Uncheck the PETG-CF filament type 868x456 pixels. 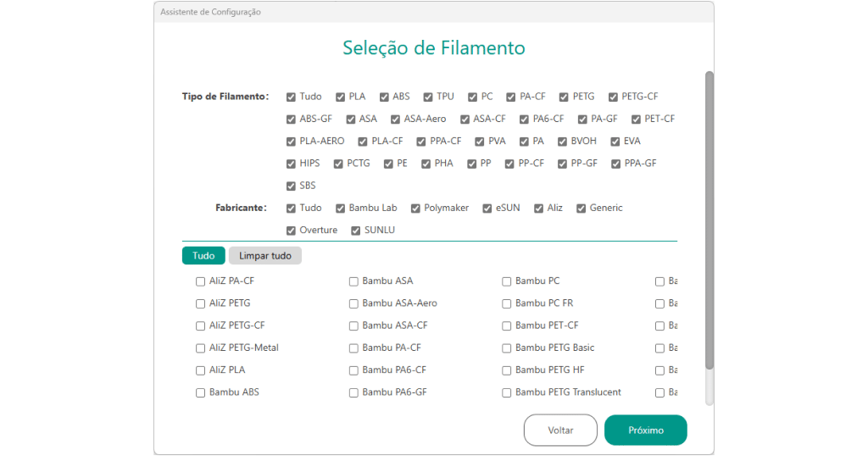coord(613,97)
